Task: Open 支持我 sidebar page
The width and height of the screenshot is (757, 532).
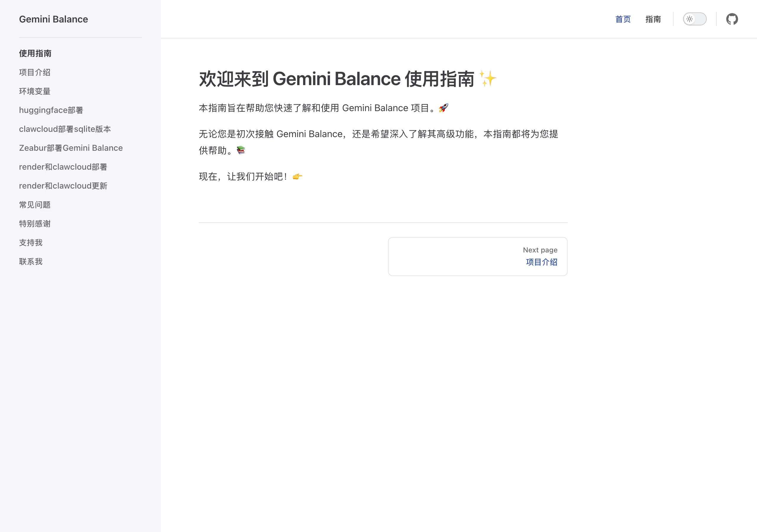Action: (x=31, y=243)
